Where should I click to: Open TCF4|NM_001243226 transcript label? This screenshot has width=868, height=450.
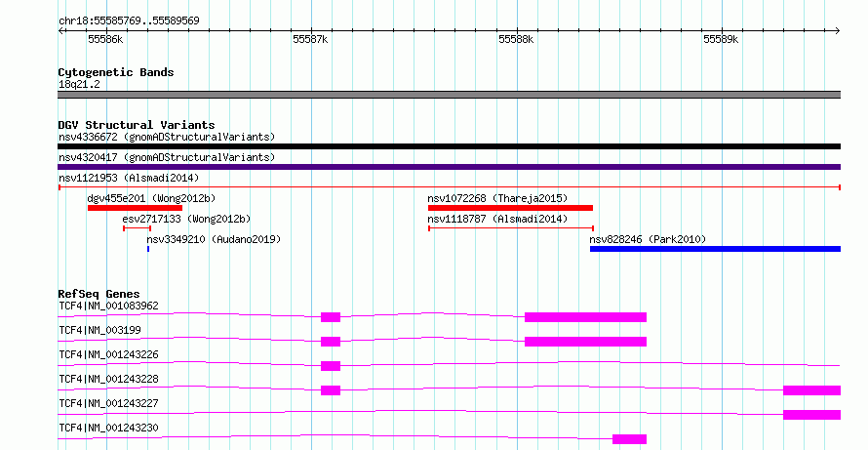(108, 354)
